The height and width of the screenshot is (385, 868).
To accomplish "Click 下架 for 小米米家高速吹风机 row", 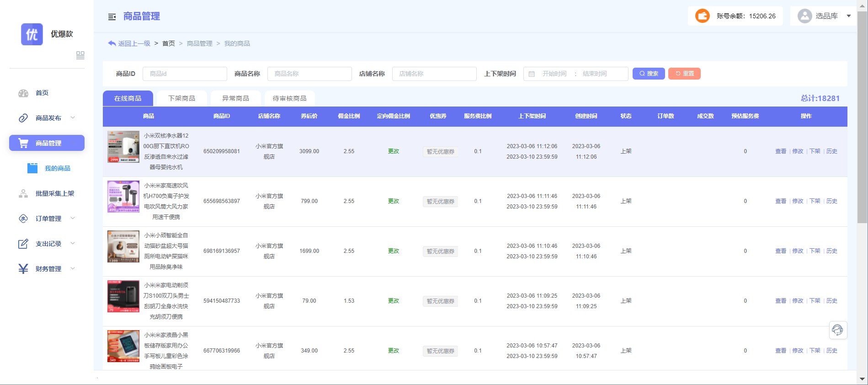I will click(815, 201).
